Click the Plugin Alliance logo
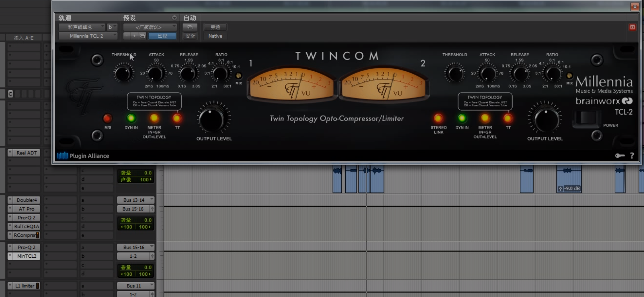The height and width of the screenshot is (297, 644). click(x=83, y=156)
